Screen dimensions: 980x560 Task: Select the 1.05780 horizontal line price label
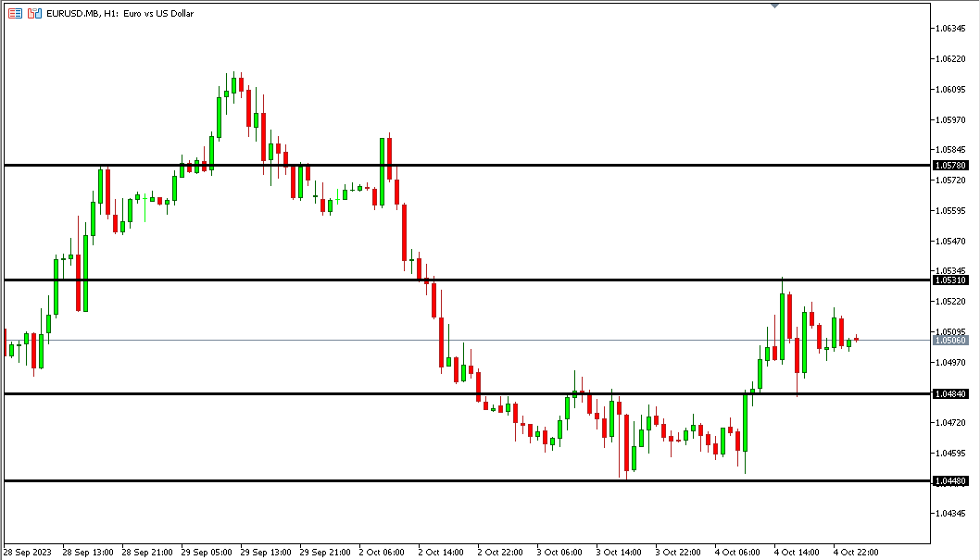coord(950,166)
